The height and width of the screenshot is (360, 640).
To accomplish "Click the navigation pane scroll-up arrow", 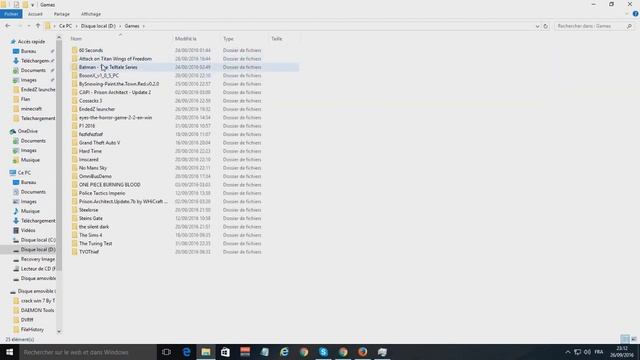I will pyautogui.click(x=59, y=38).
